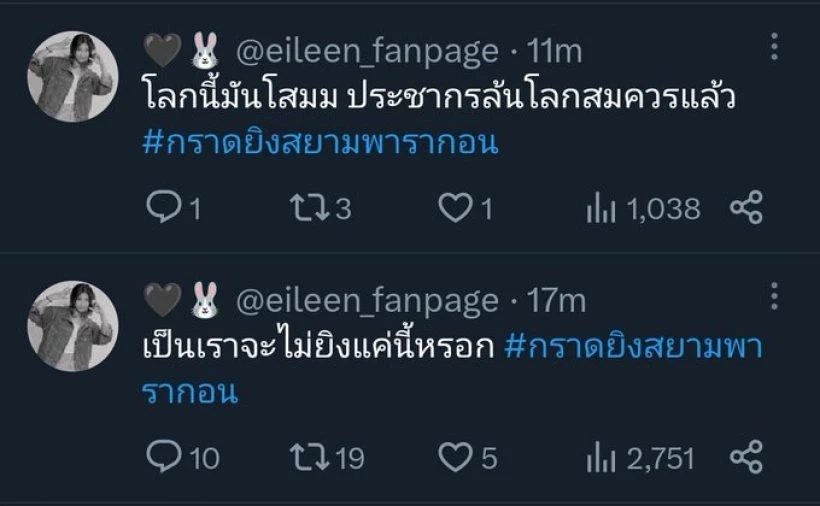Reply to the 17m tweet
Image resolution: width=820 pixels, height=506 pixels.
[x=162, y=458]
